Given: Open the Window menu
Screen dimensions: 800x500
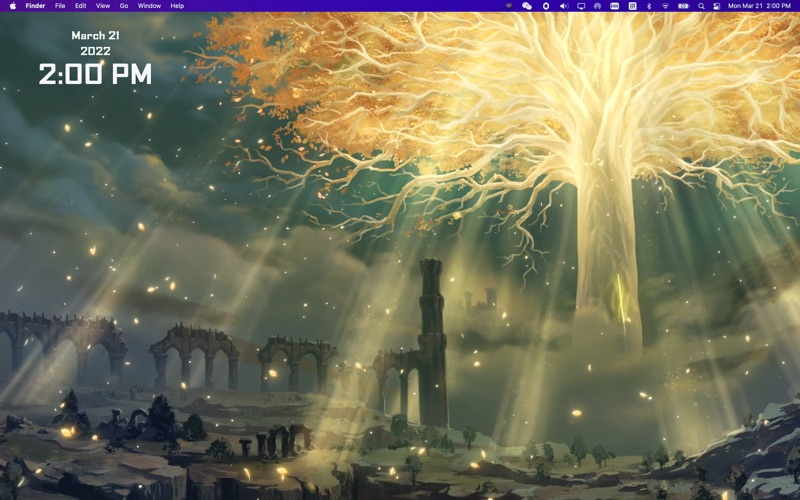Looking at the screenshot, I should click(x=149, y=6).
